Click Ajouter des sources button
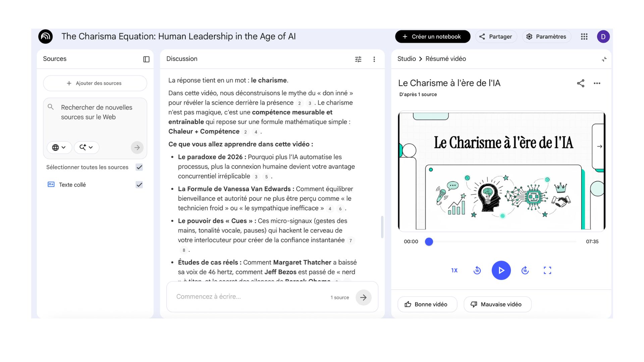The width and height of the screenshot is (644, 362). pos(95,83)
